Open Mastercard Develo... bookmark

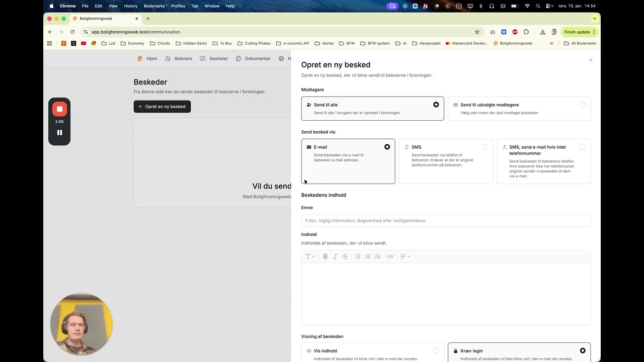click(466, 43)
